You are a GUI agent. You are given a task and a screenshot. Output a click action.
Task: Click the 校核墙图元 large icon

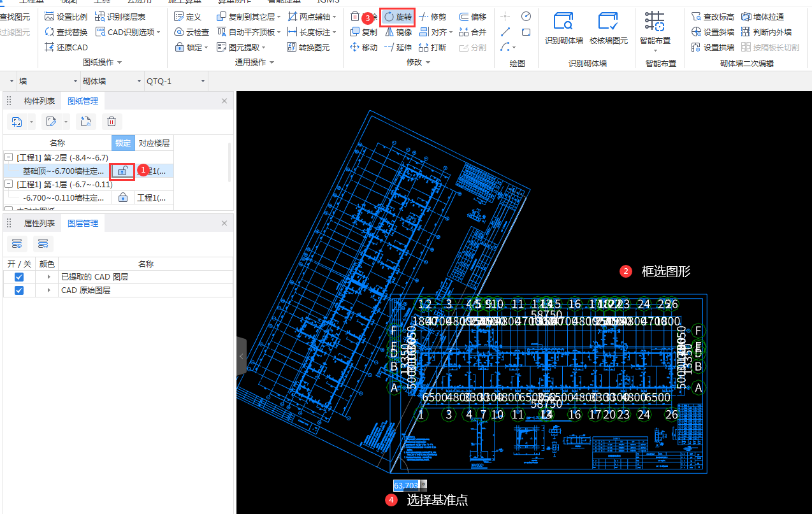(609, 29)
